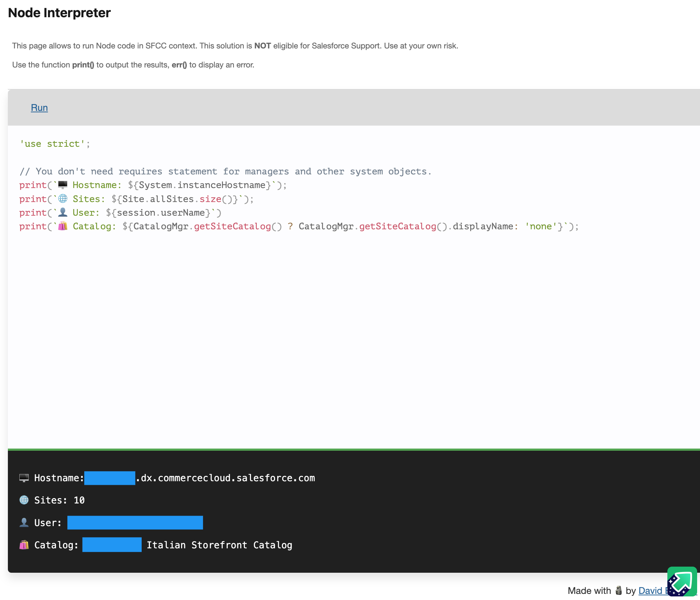Click the comment line about requires statement
This screenshot has width=700, height=600.
tap(225, 172)
